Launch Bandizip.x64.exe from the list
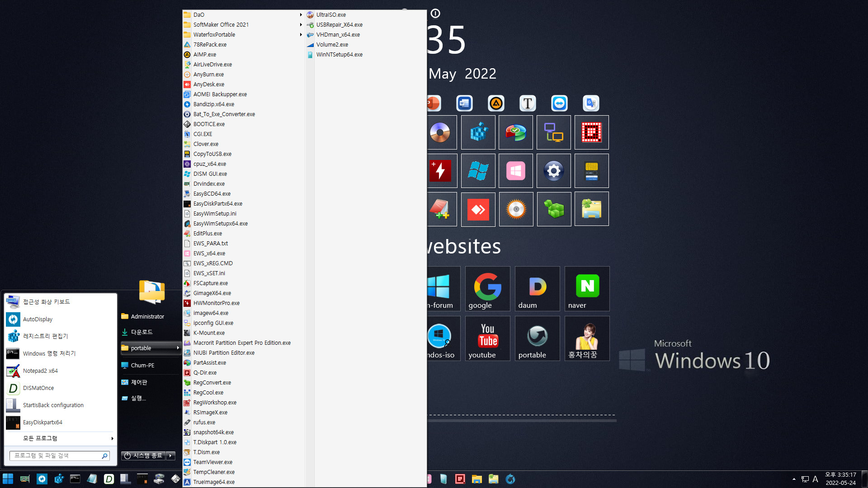The height and width of the screenshot is (488, 868). [x=243, y=104]
